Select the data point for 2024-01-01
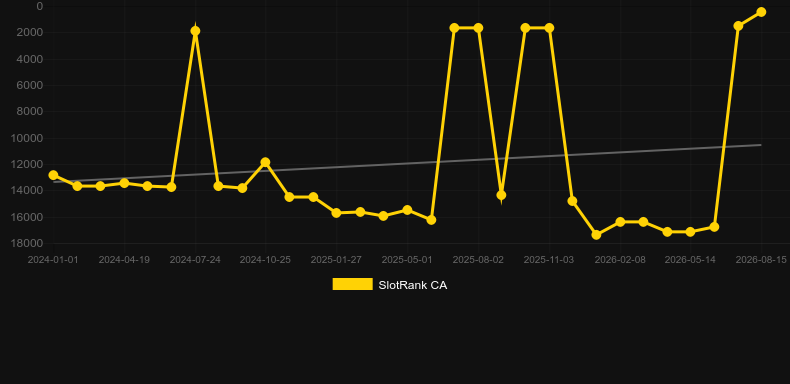Image resolution: width=790 pixels, height=384 pixels. (53, 175)
